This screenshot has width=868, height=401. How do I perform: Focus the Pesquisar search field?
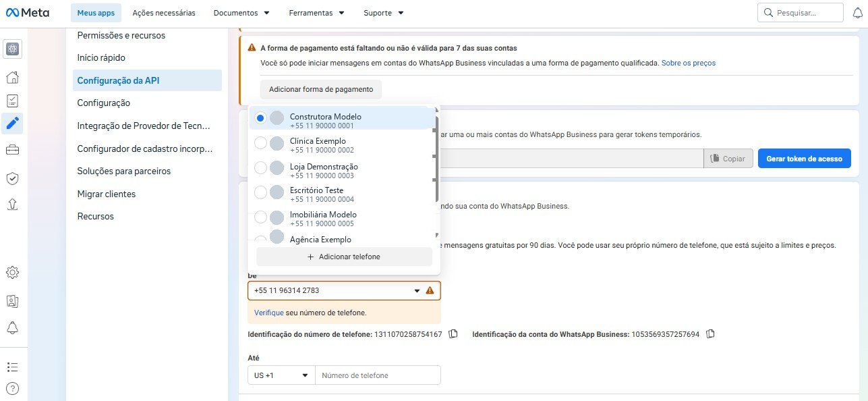[801, 13]
